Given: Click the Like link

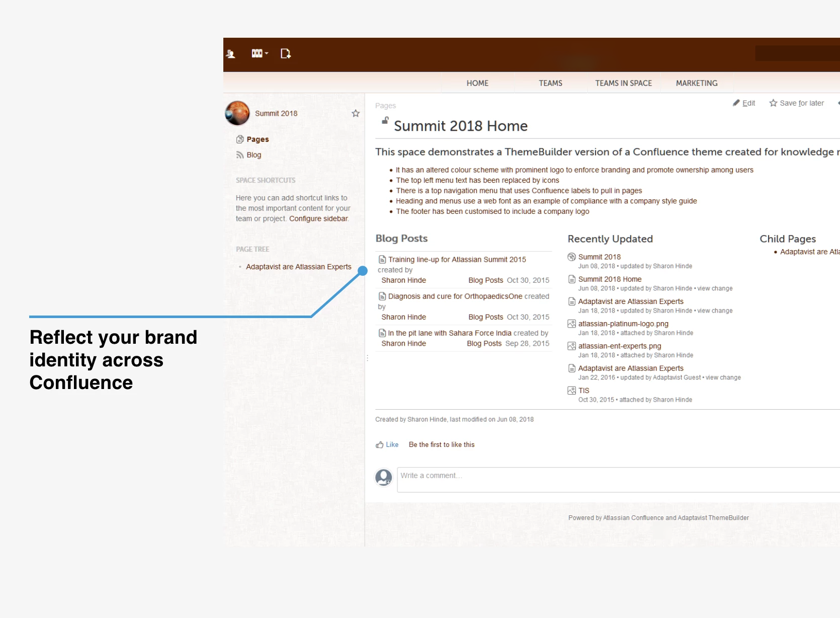Looking at the screenshot, I should pyautogui.click(x=392, y=445).
